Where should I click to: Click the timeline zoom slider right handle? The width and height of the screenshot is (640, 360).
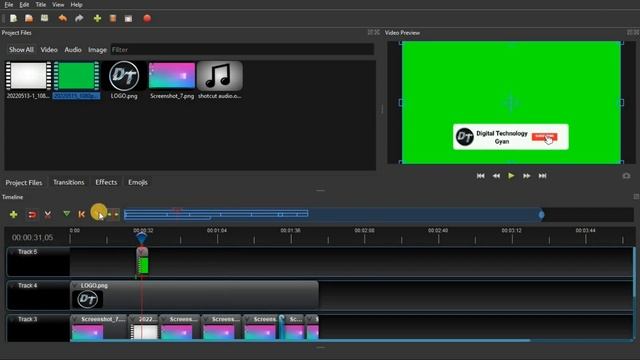point(541,215)
